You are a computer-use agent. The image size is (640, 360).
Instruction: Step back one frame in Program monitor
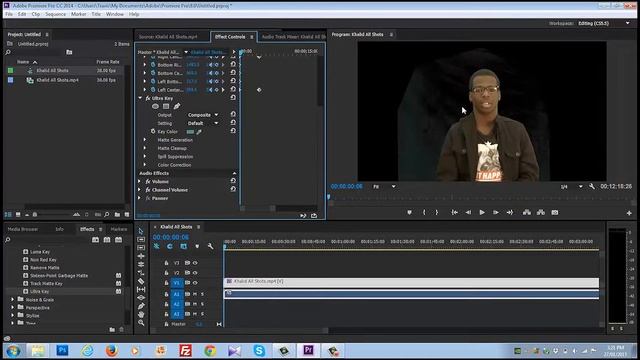pos(468,213)
